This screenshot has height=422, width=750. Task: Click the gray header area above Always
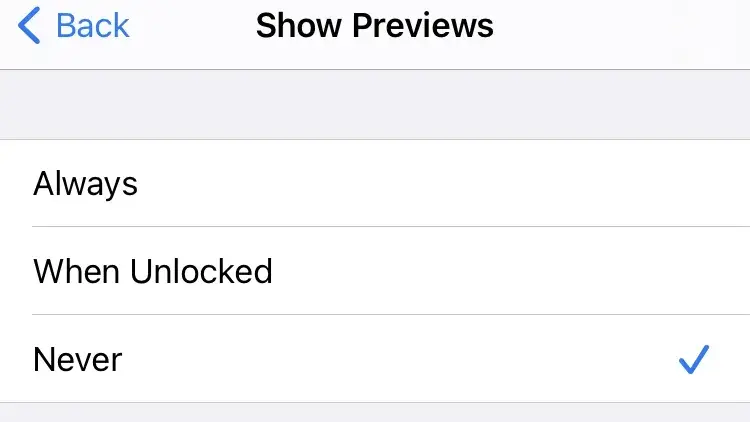coord(375,105)
